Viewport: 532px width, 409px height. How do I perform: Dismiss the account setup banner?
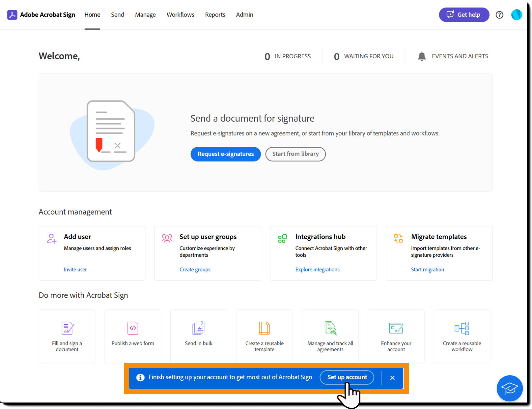coord(392,378)
